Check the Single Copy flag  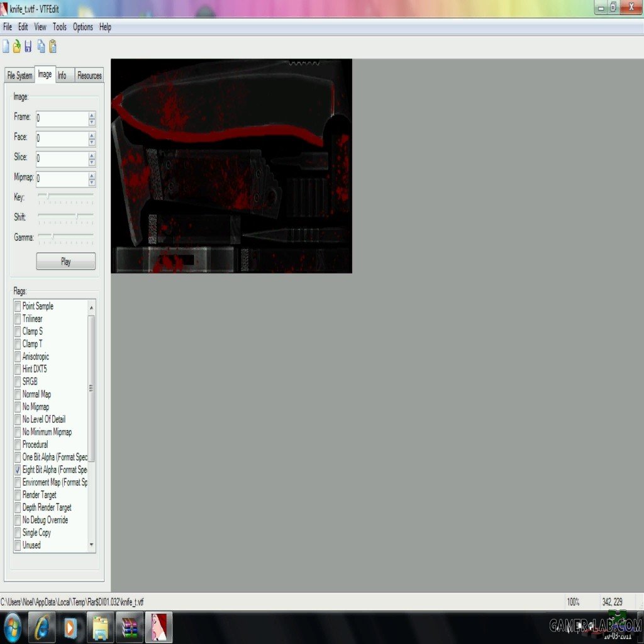point(18,533)
